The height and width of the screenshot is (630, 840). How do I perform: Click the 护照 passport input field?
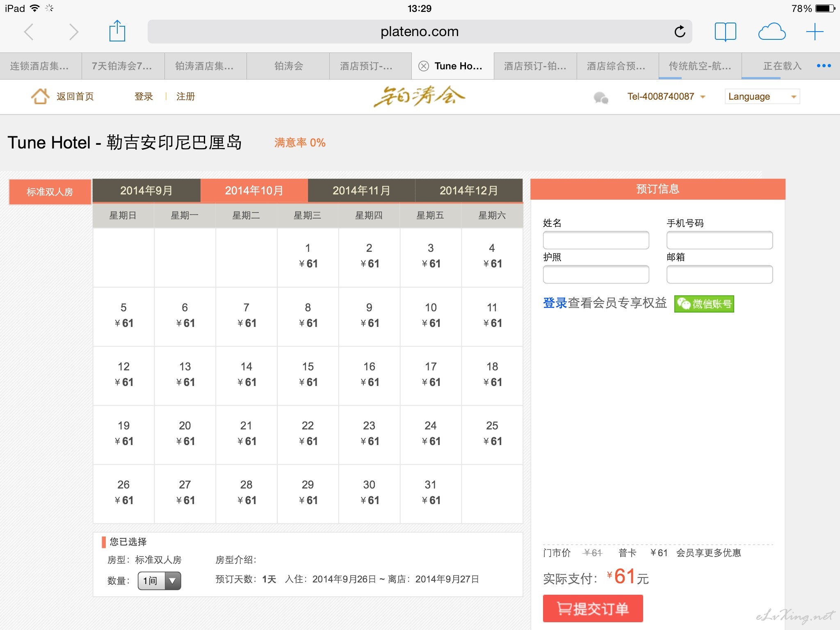[x=596, y=274]
